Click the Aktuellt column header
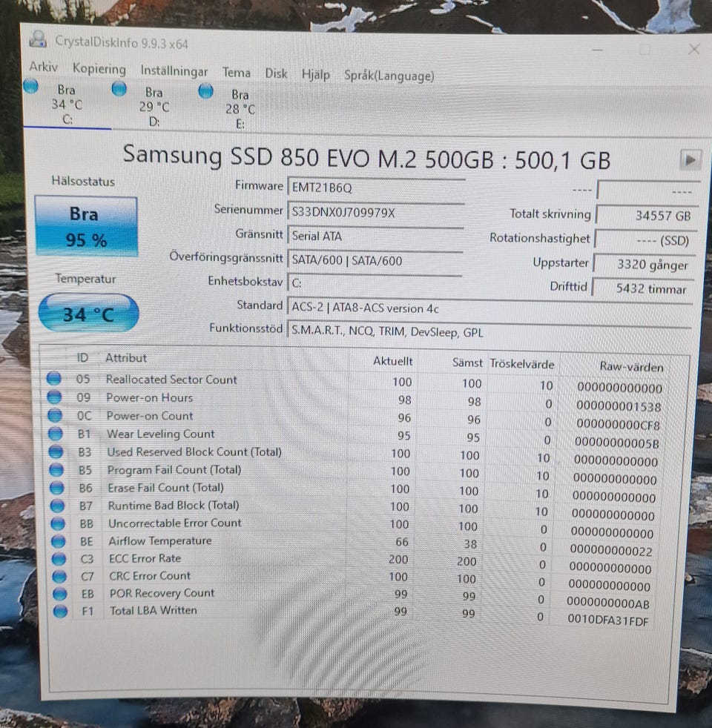Screen dimensions: 712x728 (393, 361)
